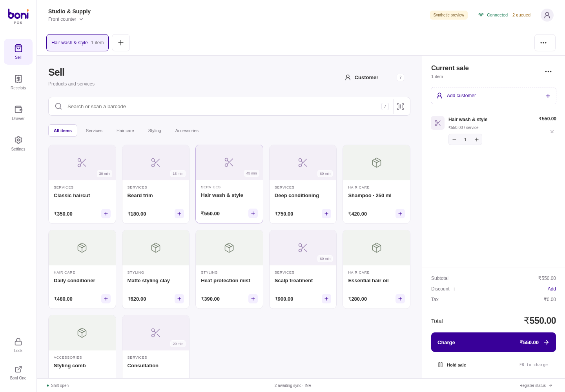Add Classic haircut to the sale

point(106,214)
